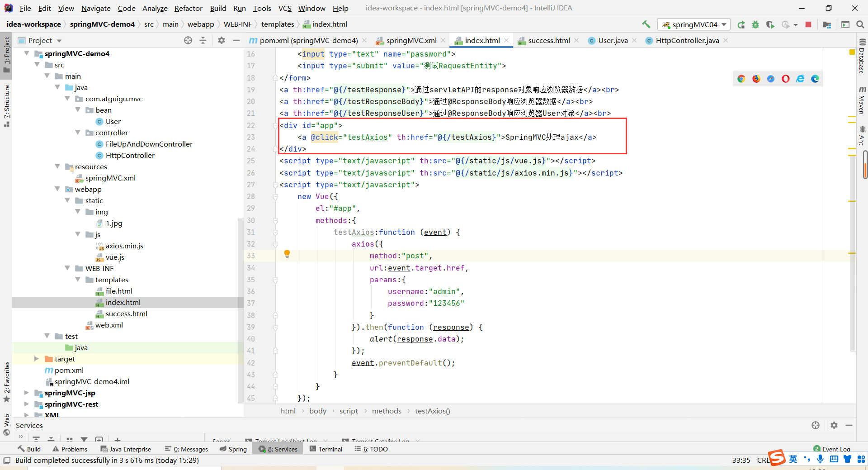Open page in Safari browser icon
This screenshot has width=868, height=470.
[771, 79]
